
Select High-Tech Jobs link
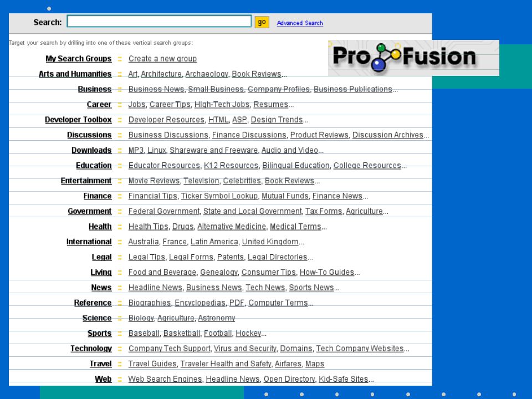[x=222, y=105]
